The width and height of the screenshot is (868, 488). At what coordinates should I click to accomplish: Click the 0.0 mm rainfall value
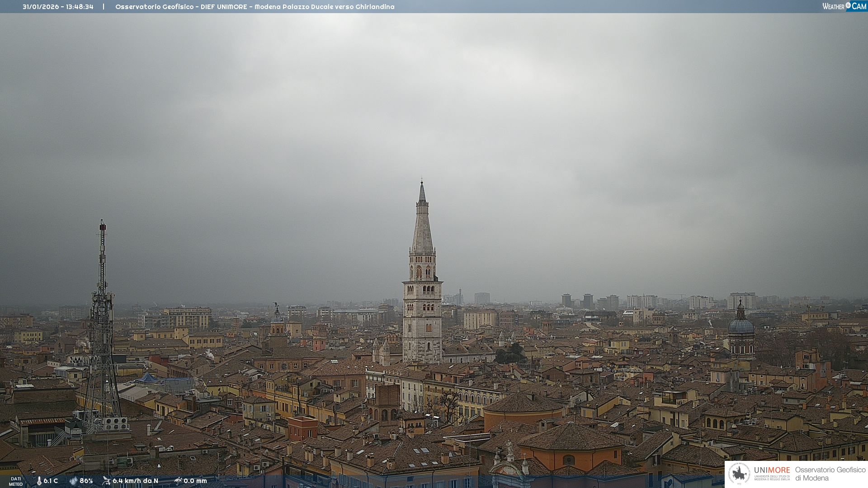[195, 481]
